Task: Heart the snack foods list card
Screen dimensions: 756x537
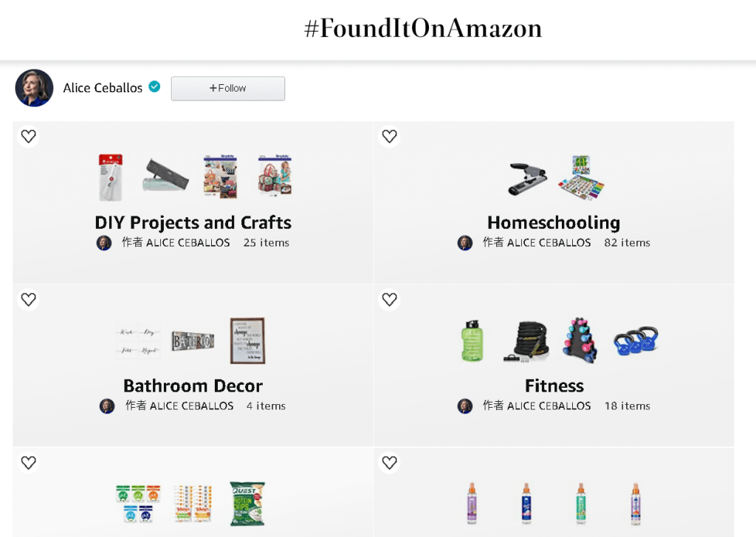Action: [28, 462]
